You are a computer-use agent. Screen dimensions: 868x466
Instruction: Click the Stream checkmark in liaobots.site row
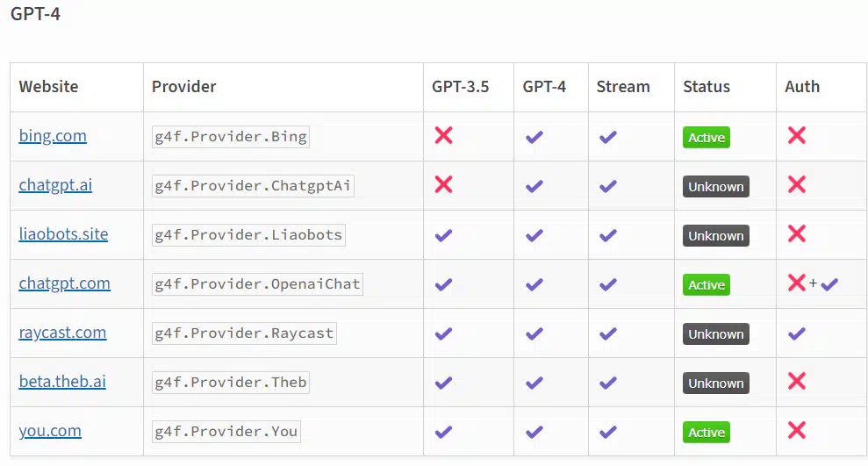point(608,235)
